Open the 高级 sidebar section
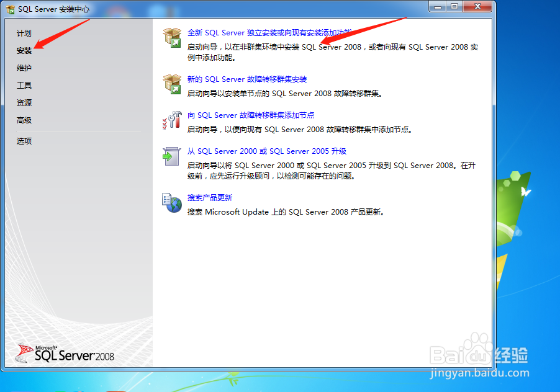The height and width of the screenshot is (392, 560). [24, 120]
